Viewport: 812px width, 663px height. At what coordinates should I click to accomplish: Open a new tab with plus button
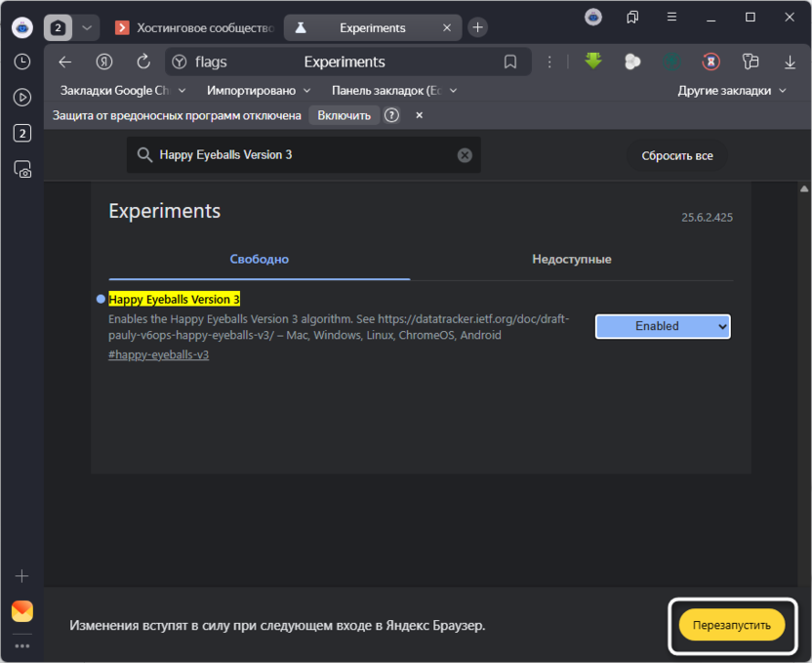click(x=477, y=27)
